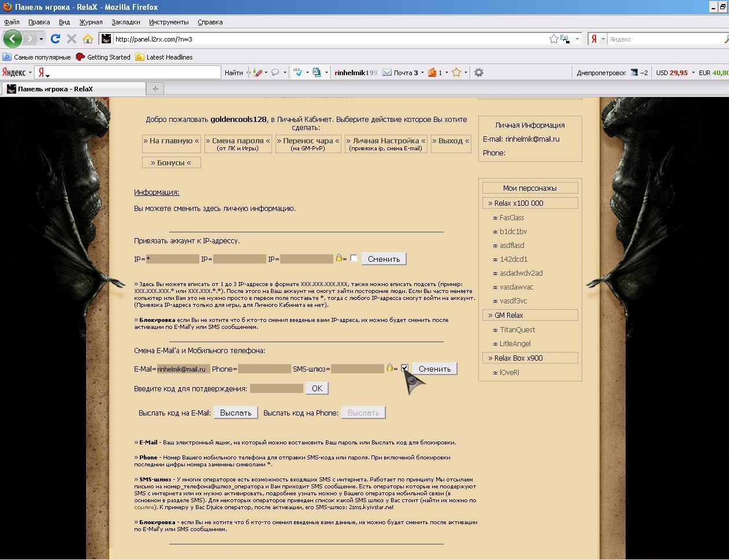The height and width of the screenshot is (560, 729).
Task: Open Yandex bar settings gear icon
Action: 478,72
